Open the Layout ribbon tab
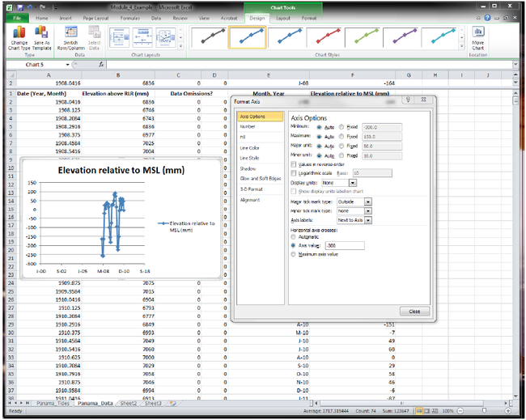Viewport: 526px width, 420px height. (282, 17)
